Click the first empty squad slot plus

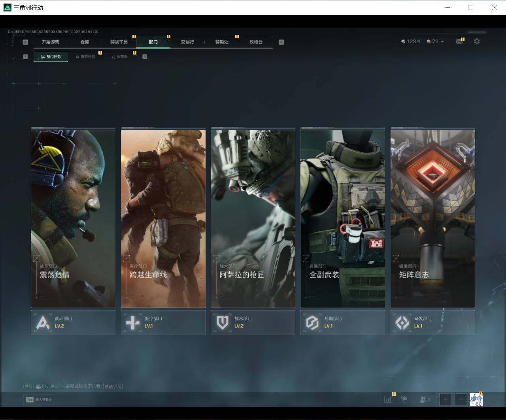pyautogui.click(x=446, y=399)
